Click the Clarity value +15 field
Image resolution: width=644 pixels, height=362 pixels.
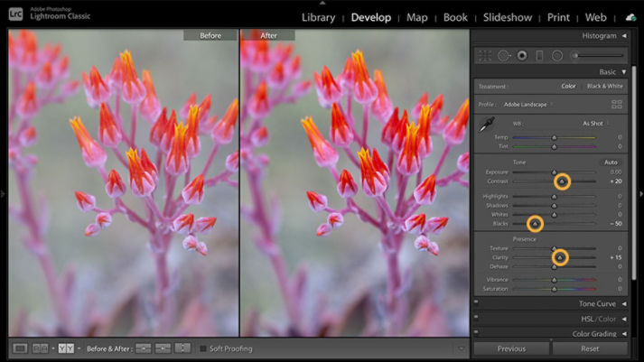click(x=616, y=258)
